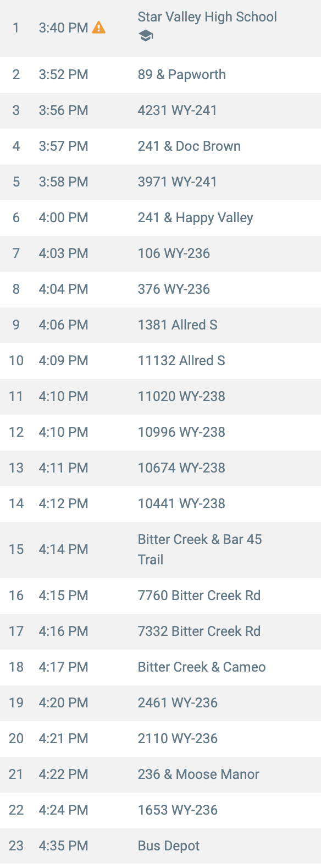Viewport: 321px width, 868px height.
Task: Select the Bitter Creek & Cameo stop
Action: (x=160, y=667)
